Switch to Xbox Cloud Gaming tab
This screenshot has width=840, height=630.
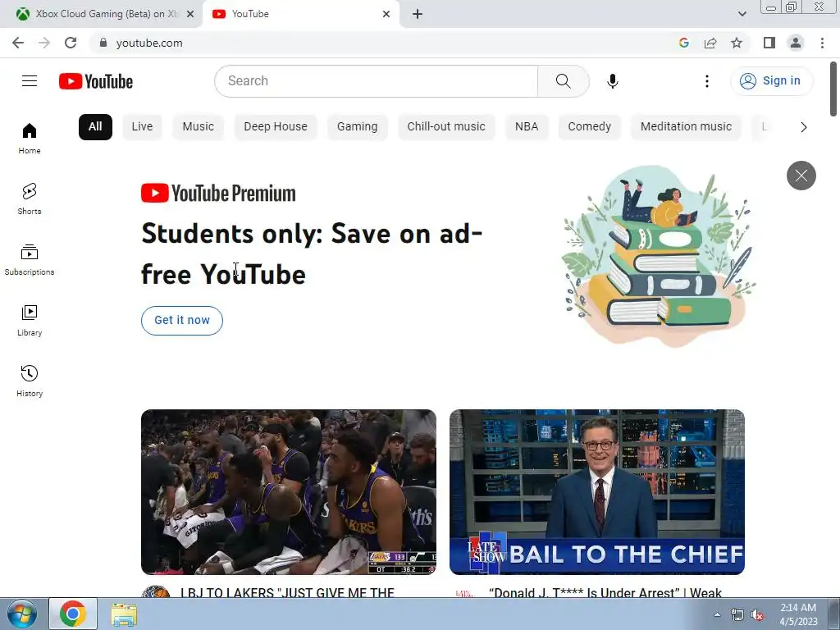click(x=105, y=14)
